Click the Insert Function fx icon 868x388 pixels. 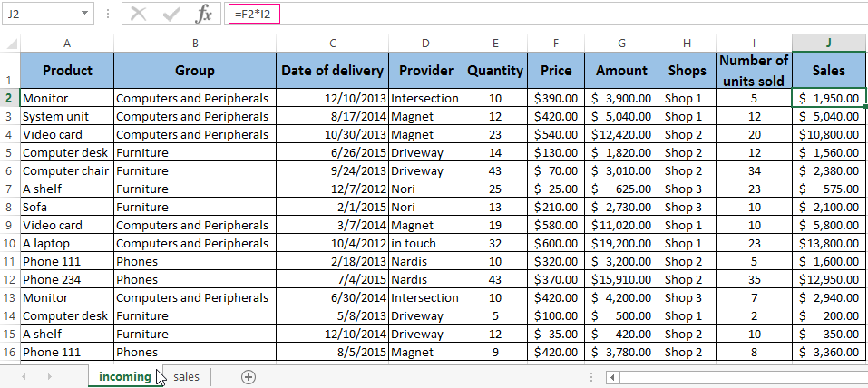point(204,14)
